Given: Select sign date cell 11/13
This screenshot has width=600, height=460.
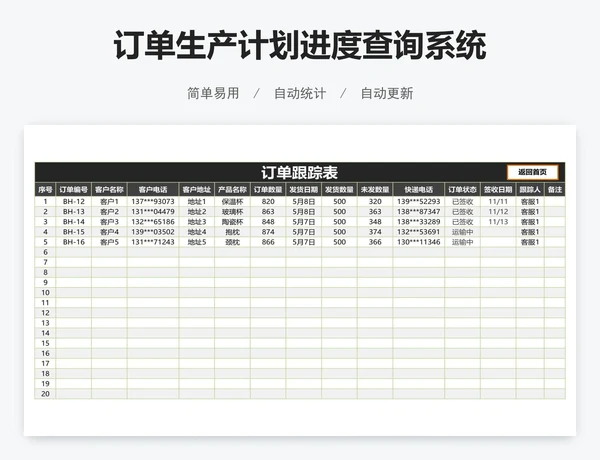Looking at the screenshot, I should [x=498, y=222].
